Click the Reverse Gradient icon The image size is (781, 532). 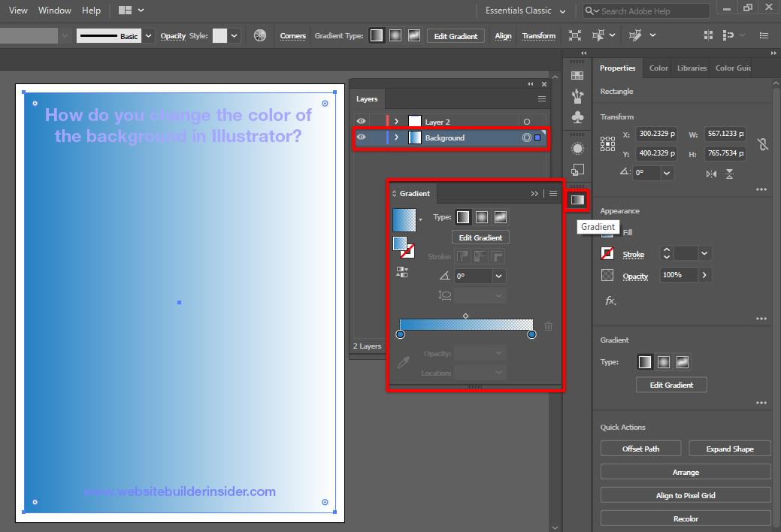(402, 272)
